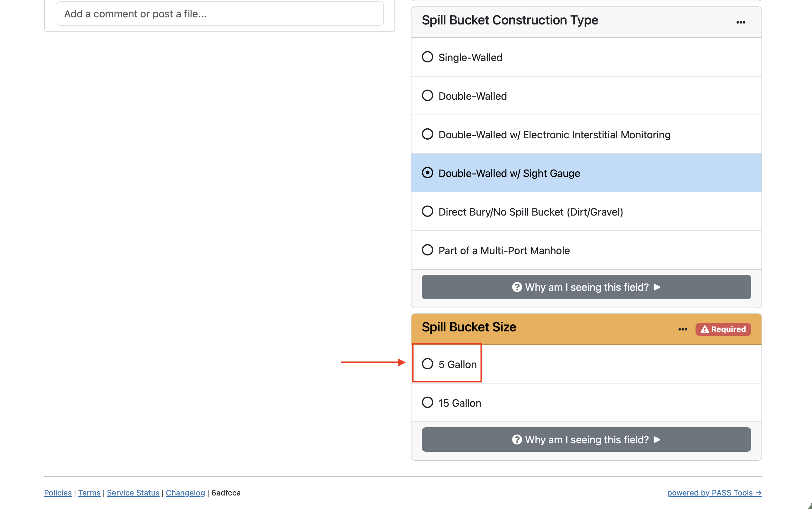The height and width of the screenshot is (509, 812).
Task: Select Double-Walled w/ Sight Gauge option
Action: 427,173
